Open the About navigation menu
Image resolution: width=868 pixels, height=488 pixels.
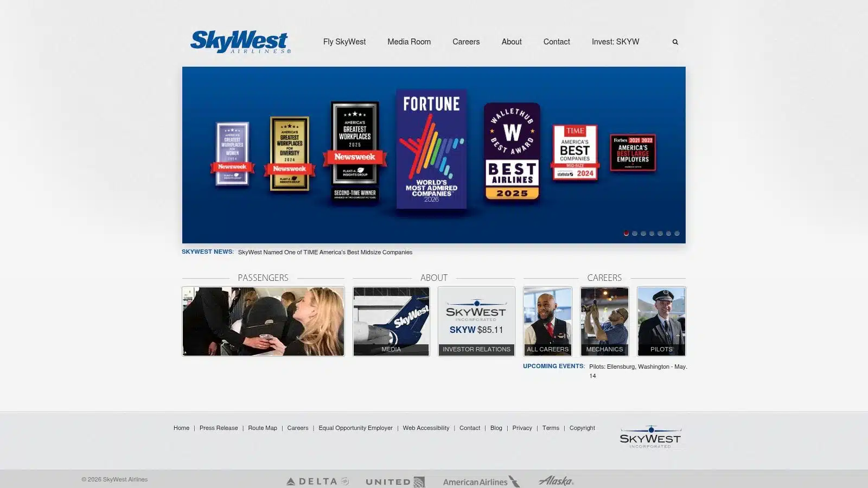click(512, 42)
